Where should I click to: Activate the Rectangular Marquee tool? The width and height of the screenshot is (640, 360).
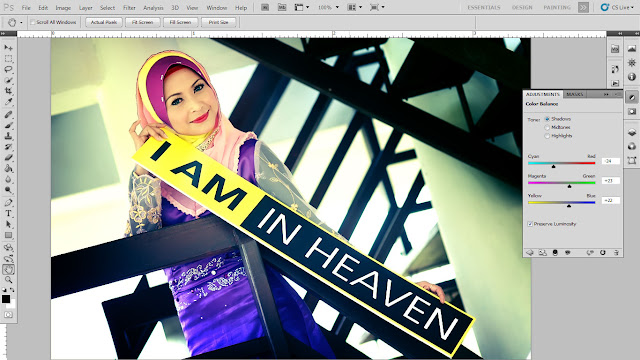tap(8, 59)
